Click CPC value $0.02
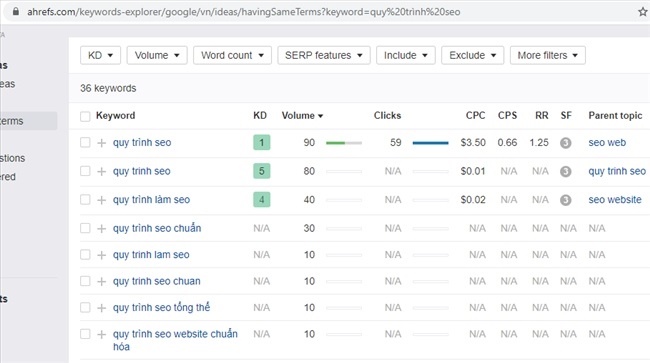 [x=473, y=200]
